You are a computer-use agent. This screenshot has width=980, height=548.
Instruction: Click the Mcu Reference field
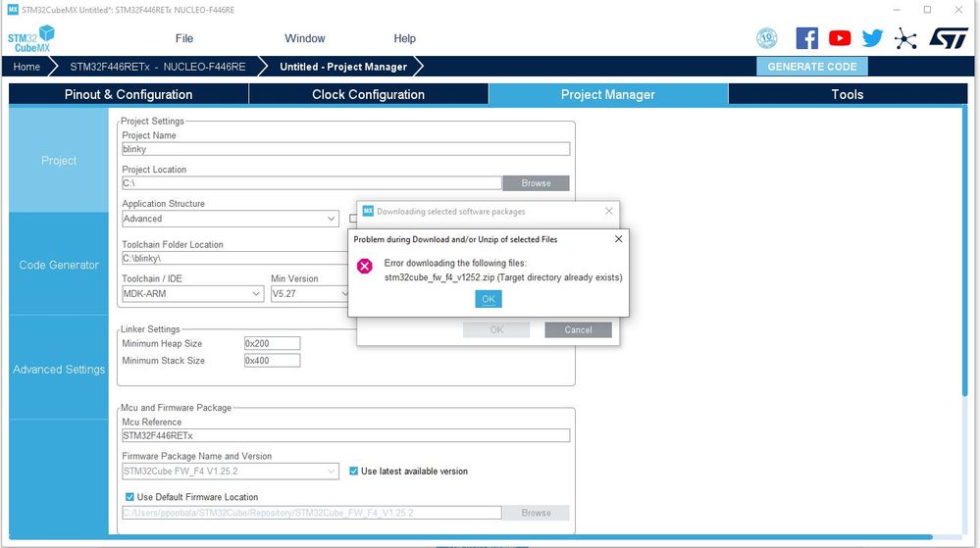click(345, 435)
